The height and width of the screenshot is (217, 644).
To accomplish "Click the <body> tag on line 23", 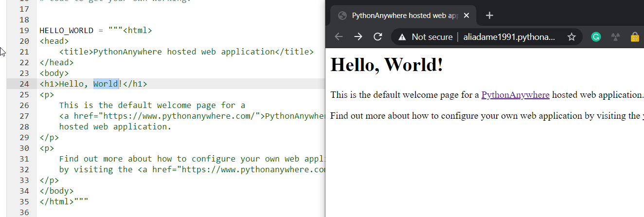I will [x=54, y=73].
